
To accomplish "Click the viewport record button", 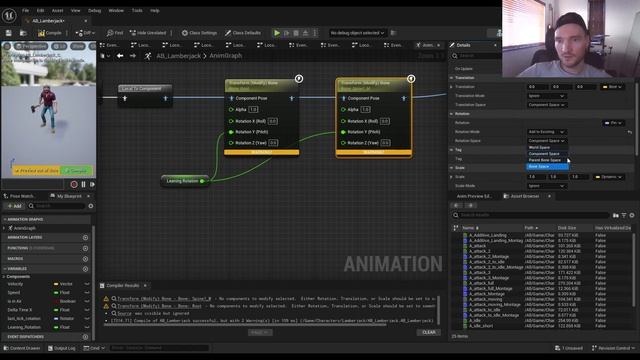I will (x=74, y=184).
